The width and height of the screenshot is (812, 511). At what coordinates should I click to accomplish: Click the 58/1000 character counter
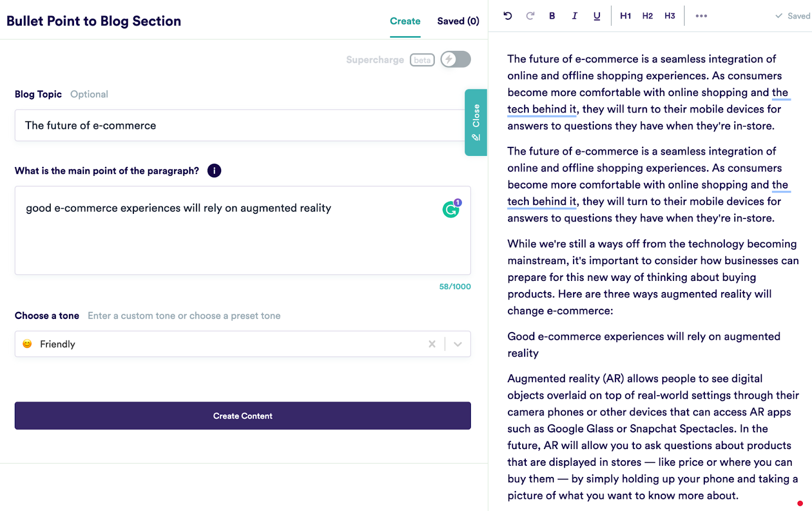[x=455, y=286]
